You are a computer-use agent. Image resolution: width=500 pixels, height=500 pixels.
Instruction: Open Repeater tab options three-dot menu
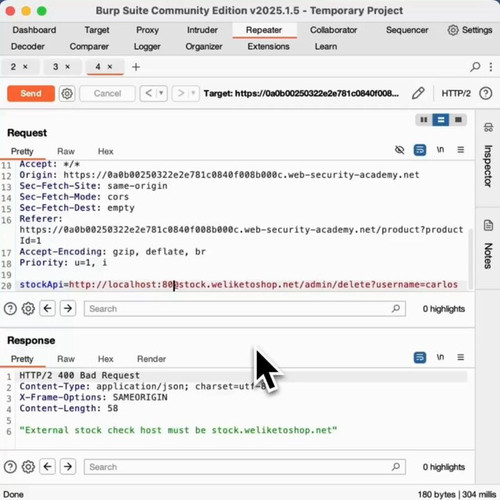click(491, 67)
